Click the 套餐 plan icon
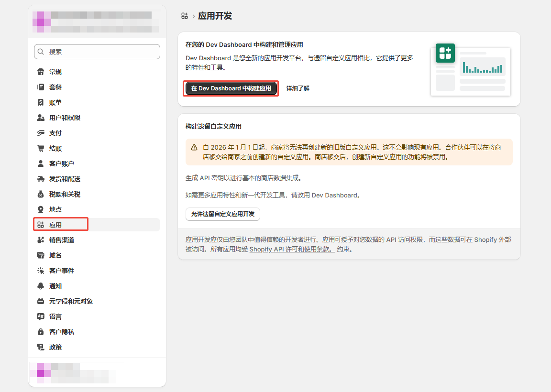The height and width of the screenshot is (392, 551). [41, 87]
